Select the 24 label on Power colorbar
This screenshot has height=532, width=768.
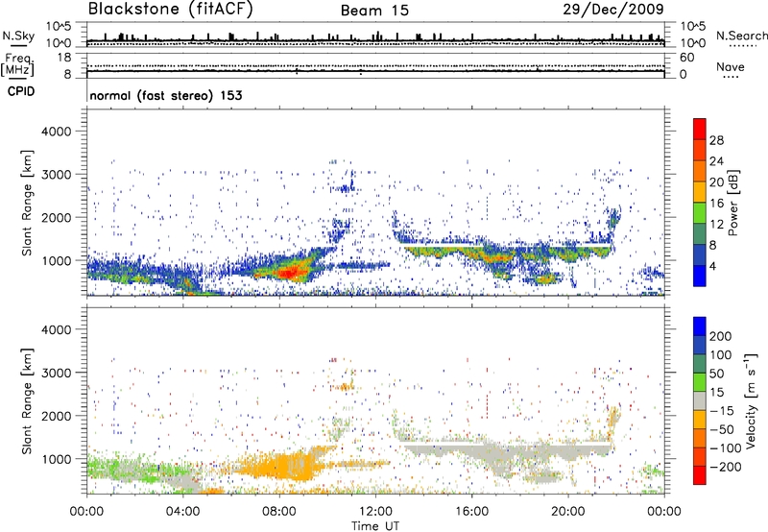click(x=716, y=161)
